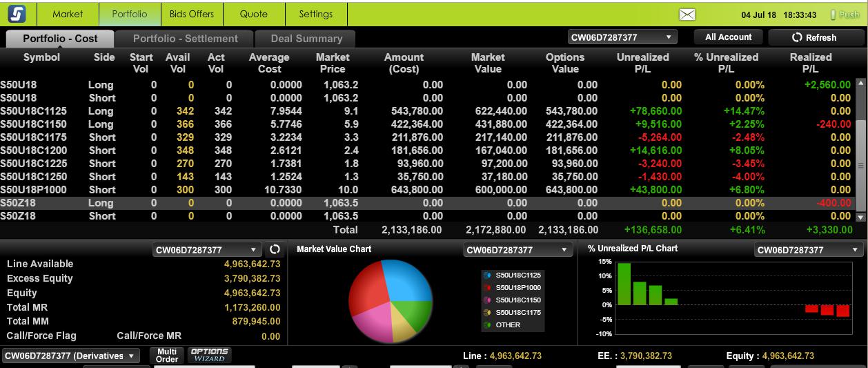Click the portfolio table scrollbar down arrow

pos(860,217)
